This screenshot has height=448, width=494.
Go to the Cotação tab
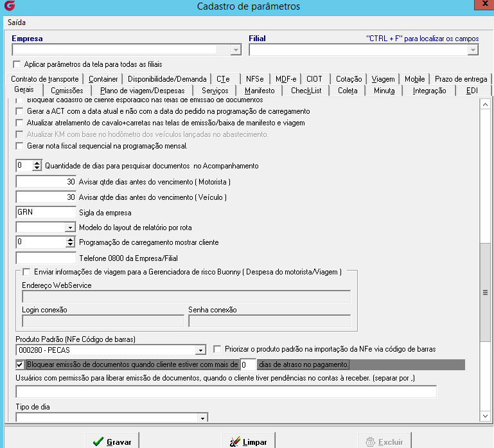click(x=349, y=79)
